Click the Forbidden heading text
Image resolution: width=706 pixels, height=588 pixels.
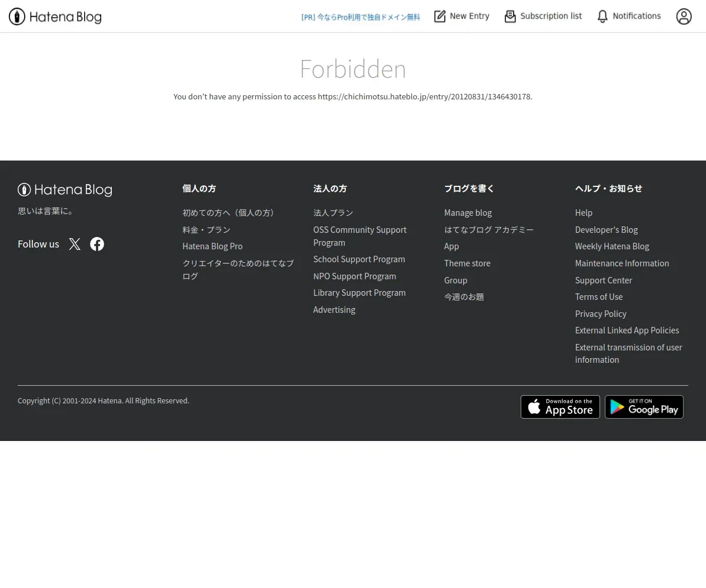pos(353,69)
